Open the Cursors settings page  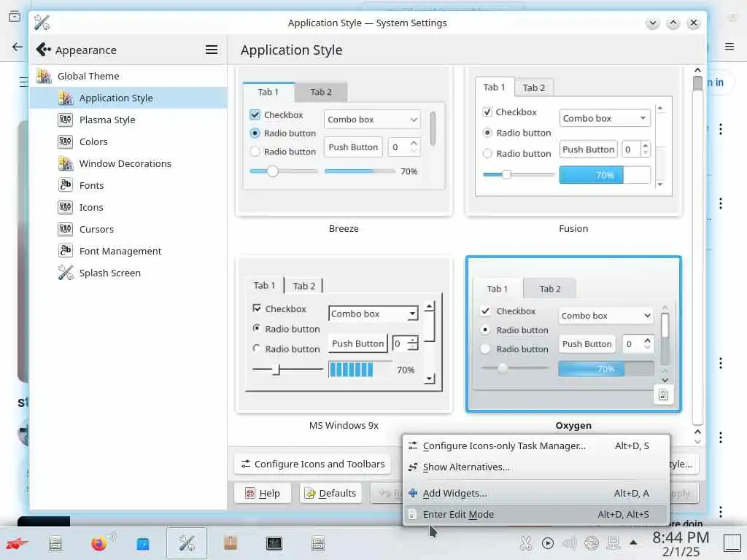click(x=128, y=230)
